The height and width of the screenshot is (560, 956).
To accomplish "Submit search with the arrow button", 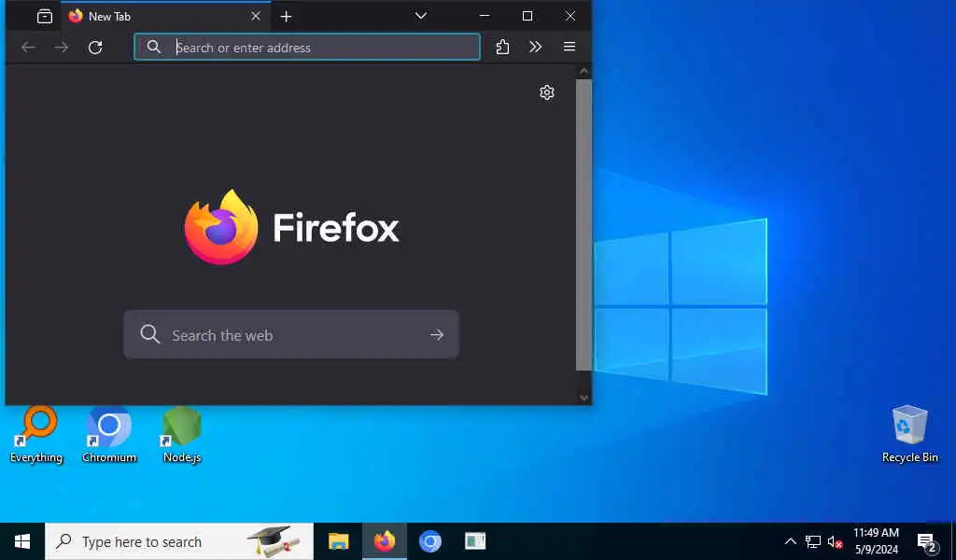I will 437,334.
